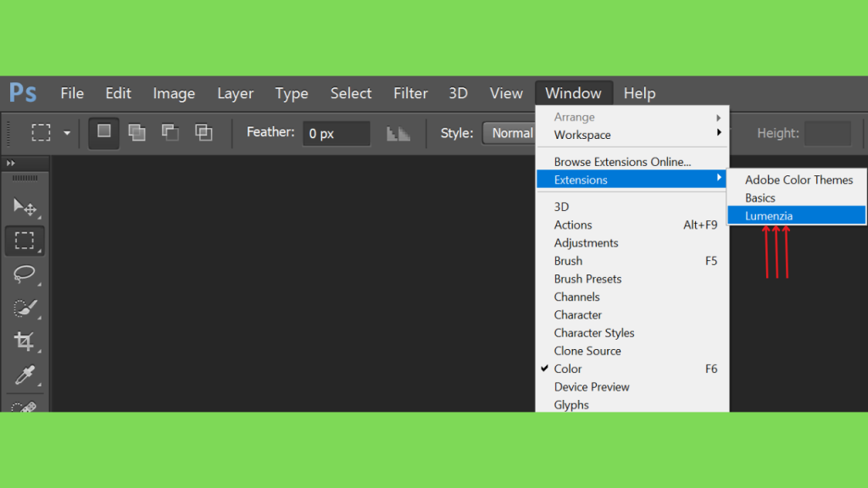Image resolution: width=868 pixels, height=488 pixels.
Task: Click Add to selection mode icon
Action: coord(136,132)
